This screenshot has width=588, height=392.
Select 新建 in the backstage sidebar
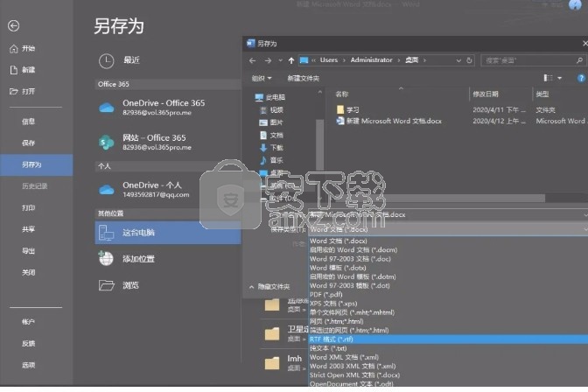(23, 70)
